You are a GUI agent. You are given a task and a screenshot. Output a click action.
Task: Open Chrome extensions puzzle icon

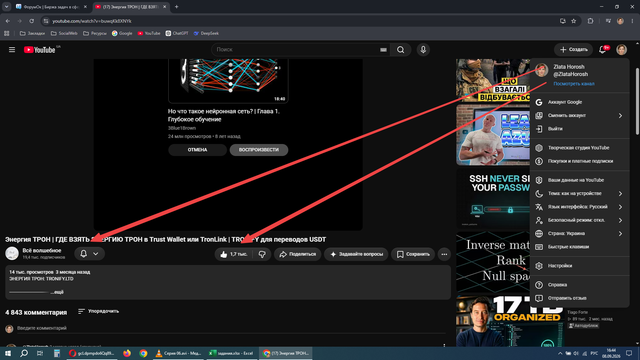click(590, 21)
